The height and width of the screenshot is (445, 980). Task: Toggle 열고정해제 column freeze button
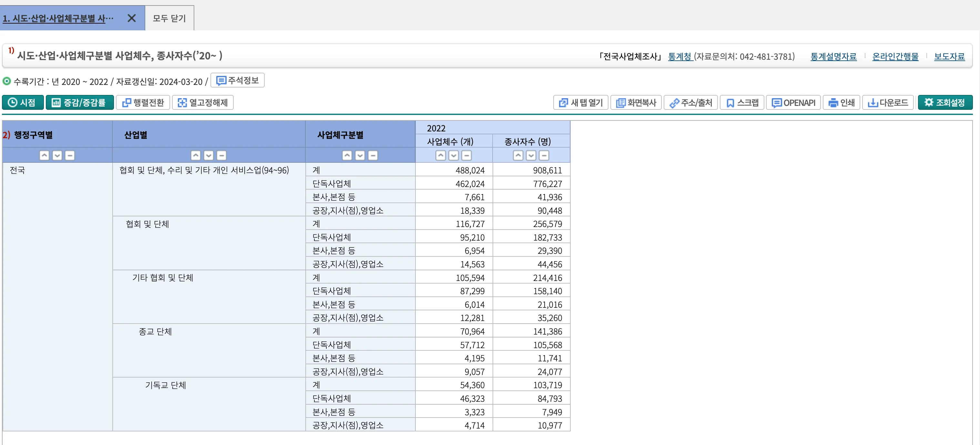click(203, 102)
